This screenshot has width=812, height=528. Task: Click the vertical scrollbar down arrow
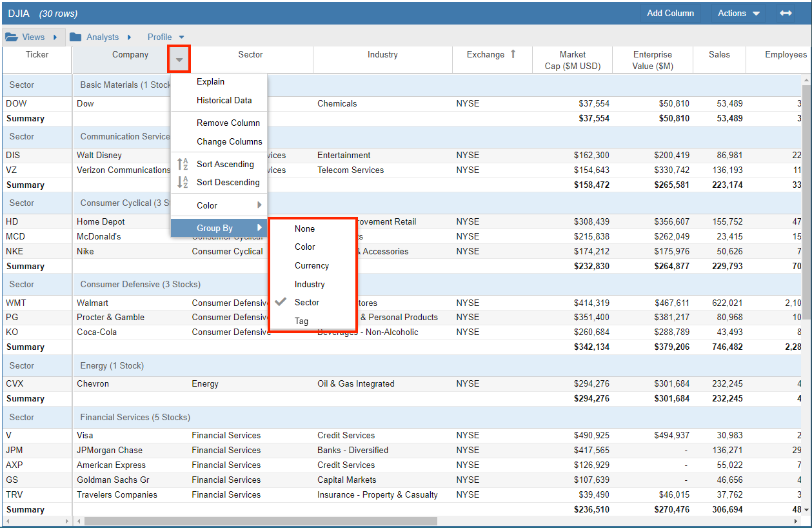point(806,510)
